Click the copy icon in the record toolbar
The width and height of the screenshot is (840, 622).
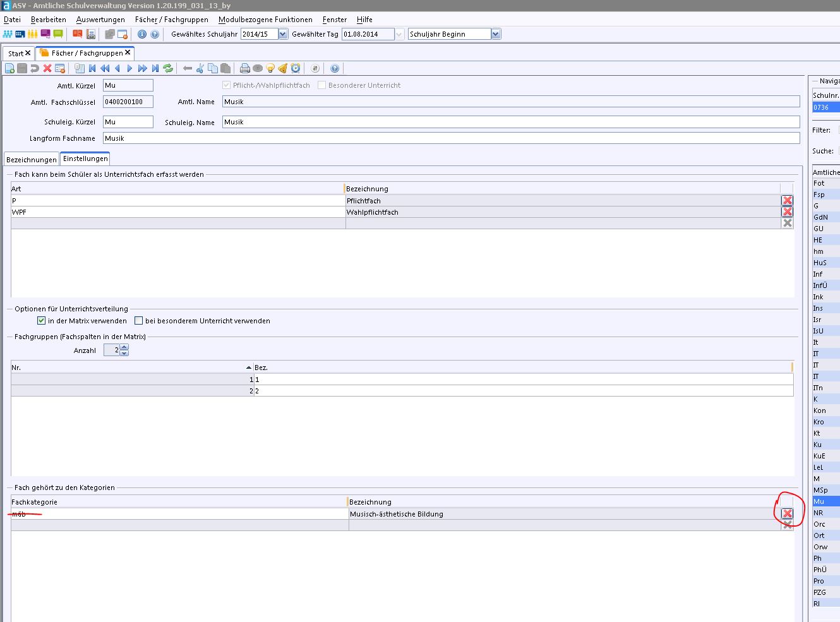[213, 68]
